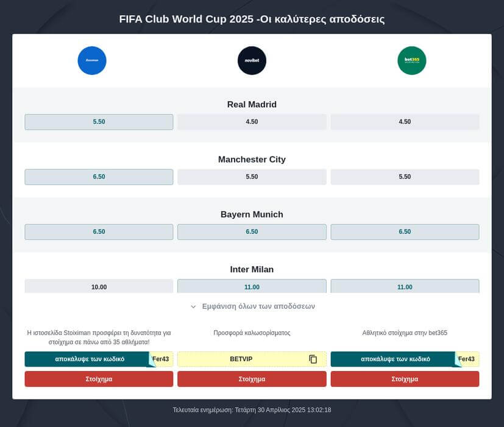Click the bet365 green logo icon
Screen dimensions: 504x427
[x=411, y=61]
